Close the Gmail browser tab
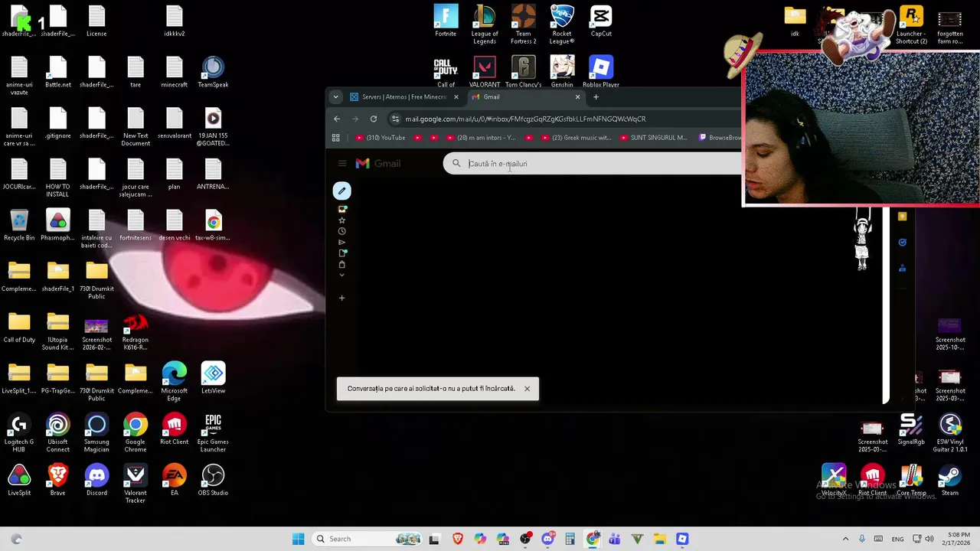 click(x=577, y=97)
